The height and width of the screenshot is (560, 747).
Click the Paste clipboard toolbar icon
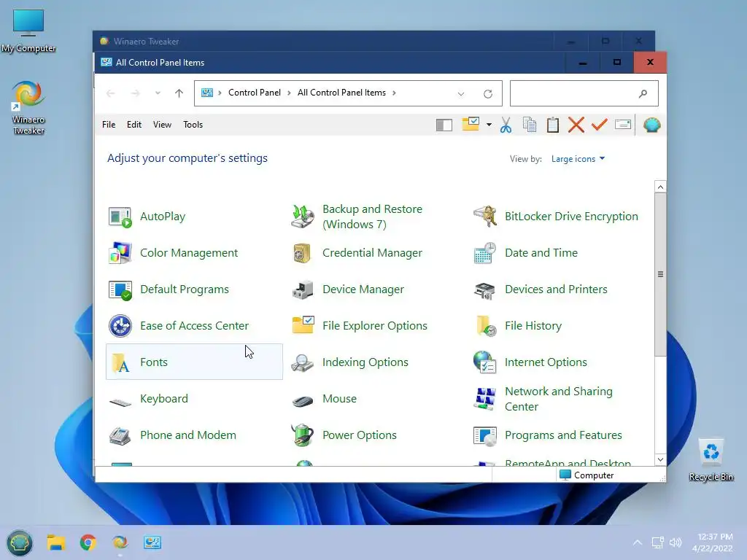click(553, 125)
